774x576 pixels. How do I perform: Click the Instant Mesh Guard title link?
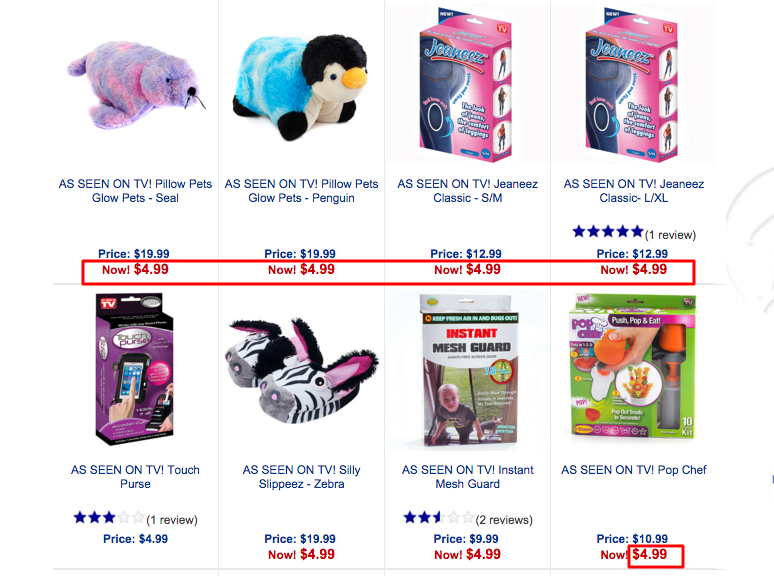click(x=467, y=477)
